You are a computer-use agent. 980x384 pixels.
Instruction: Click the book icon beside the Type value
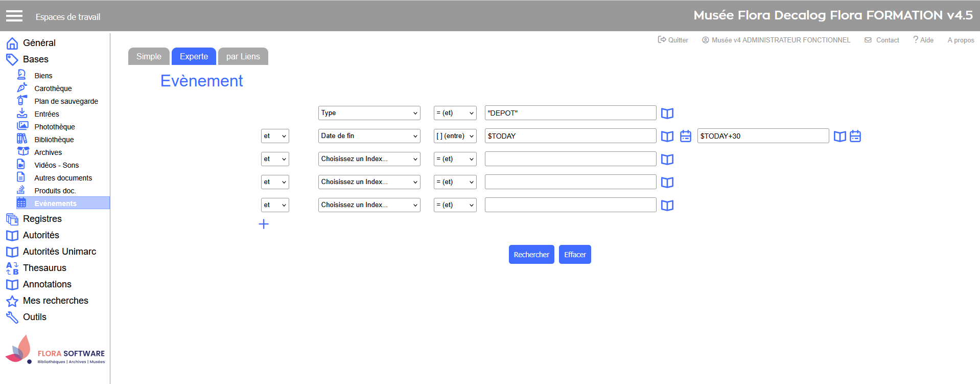667,114
